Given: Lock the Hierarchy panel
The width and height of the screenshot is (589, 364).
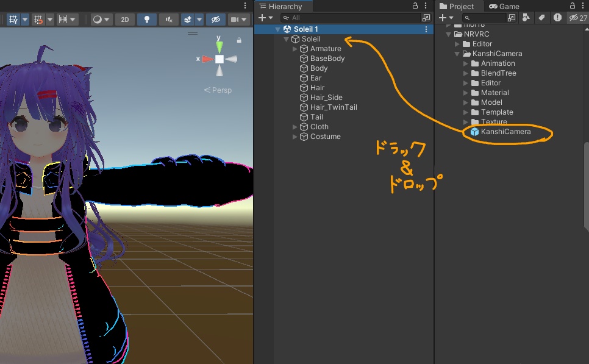Looking at the screenshot, I should 415,5.
